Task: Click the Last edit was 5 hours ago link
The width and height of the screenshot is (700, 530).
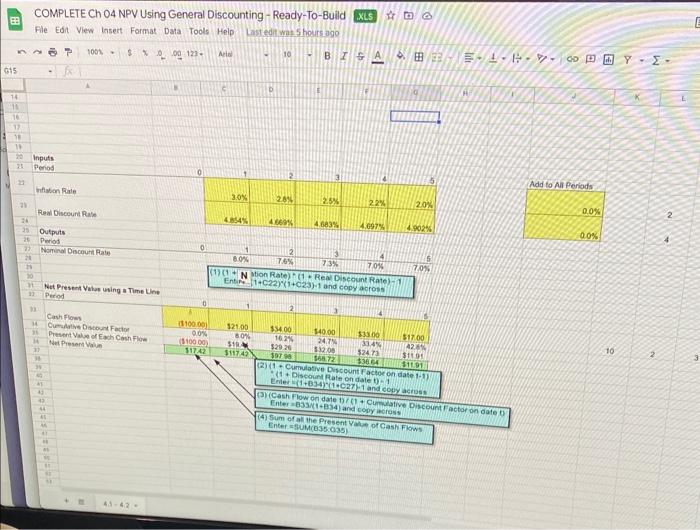Action: 292,33
